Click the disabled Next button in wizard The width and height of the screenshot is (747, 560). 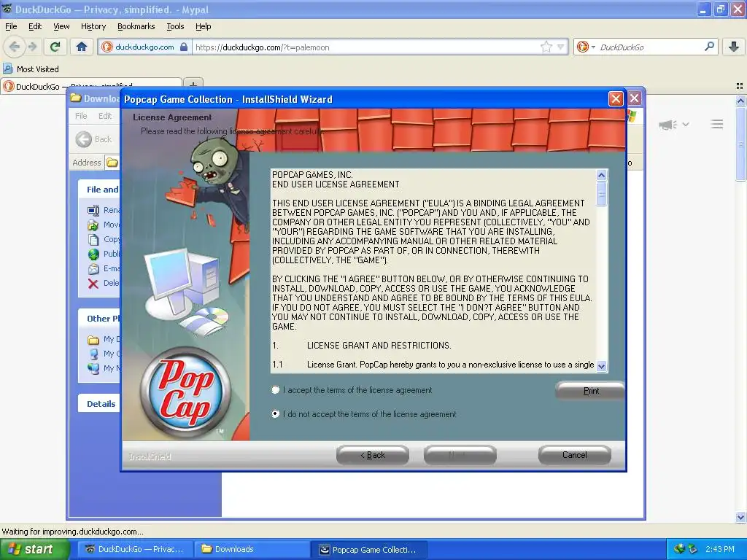pos(460,455)
